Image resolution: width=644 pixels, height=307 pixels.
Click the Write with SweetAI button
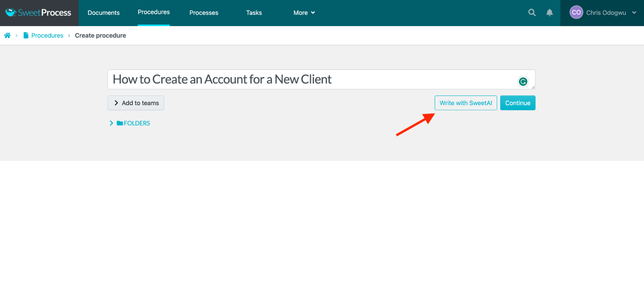coord(466,103)
